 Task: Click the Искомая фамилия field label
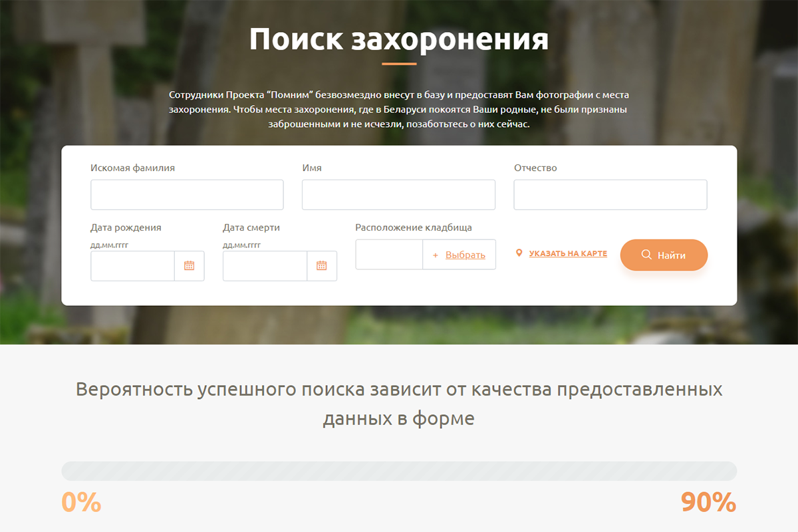(x=133, y=168)
